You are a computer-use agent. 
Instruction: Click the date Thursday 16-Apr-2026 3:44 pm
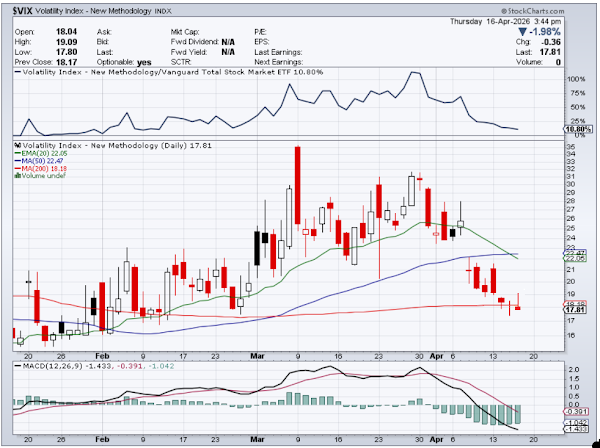pos(505,21)
